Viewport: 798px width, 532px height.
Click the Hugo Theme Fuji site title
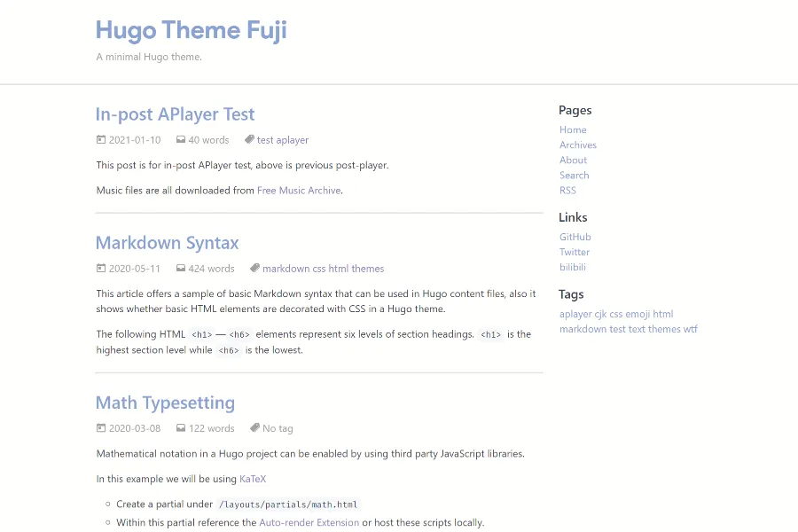click(191, 29)
